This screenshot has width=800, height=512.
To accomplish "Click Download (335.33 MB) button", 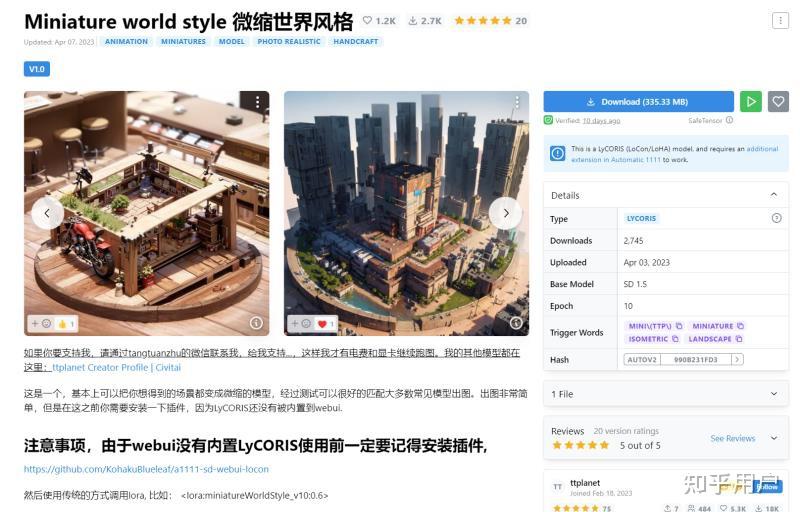I will point(638,101).
